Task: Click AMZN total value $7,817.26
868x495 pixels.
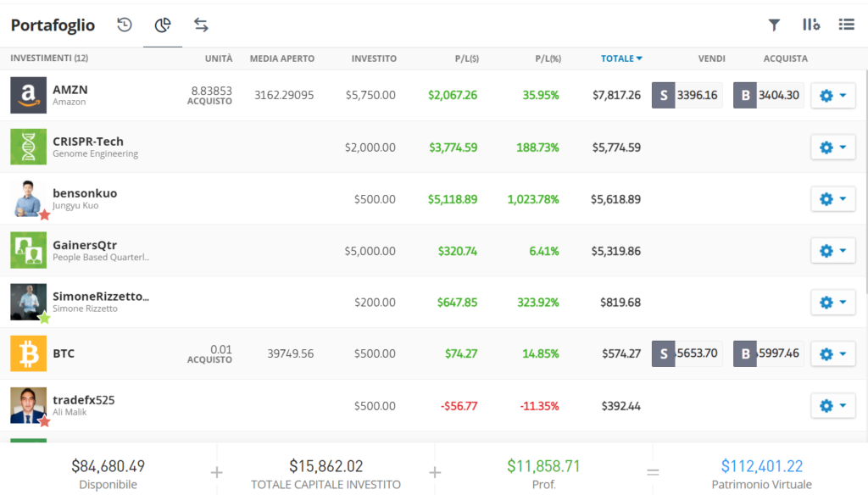Action: 616,95
